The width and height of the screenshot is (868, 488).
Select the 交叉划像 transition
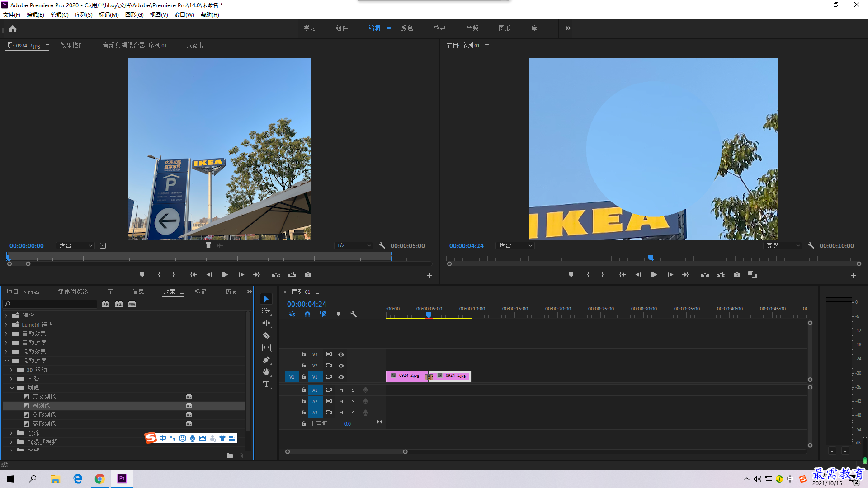pos(44,397)
